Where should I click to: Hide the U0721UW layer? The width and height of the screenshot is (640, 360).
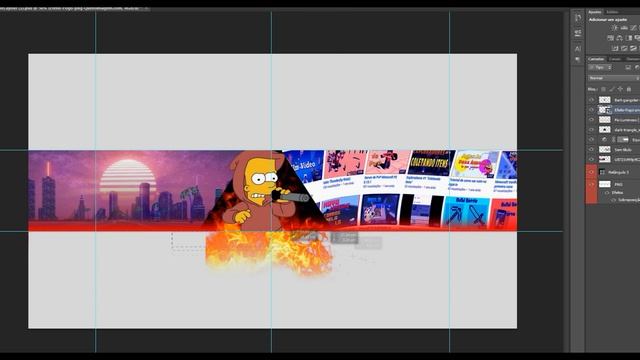point(591,159)
